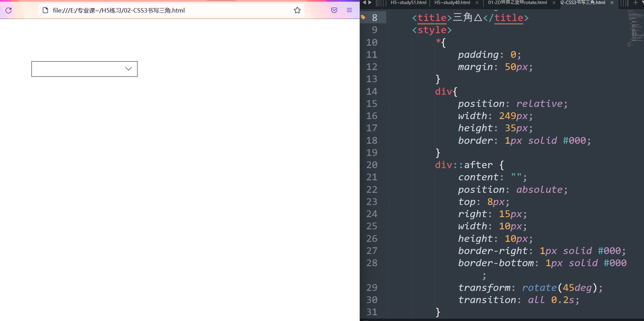Click the page info icon beside the URL
The height and width of the screenshot is (321, 644).
(45, 10)
